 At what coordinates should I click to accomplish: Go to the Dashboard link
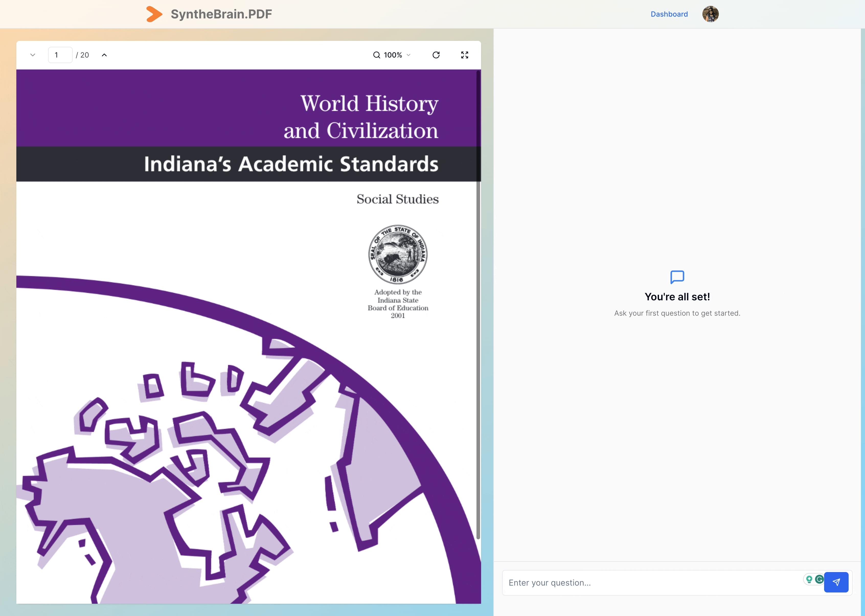[x=669, y=14]
